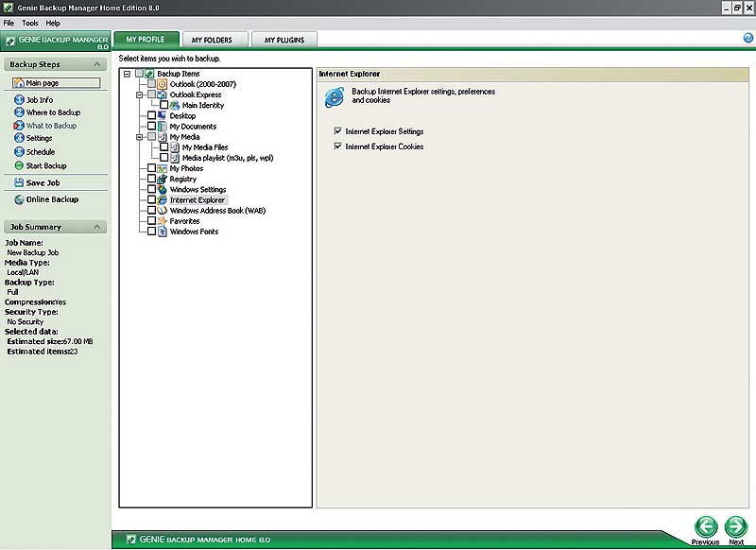Uncheck Internet Explorer Cookies checkbox

[338, 146]
